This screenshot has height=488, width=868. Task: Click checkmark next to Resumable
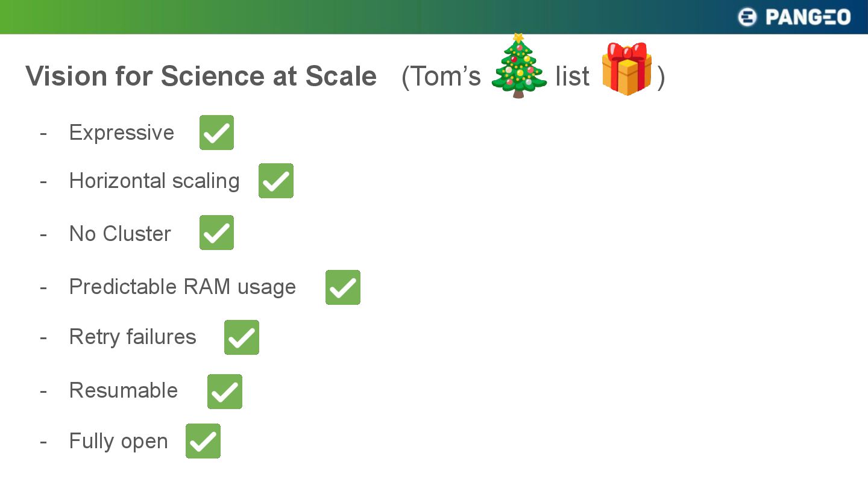tap(225, 392)
